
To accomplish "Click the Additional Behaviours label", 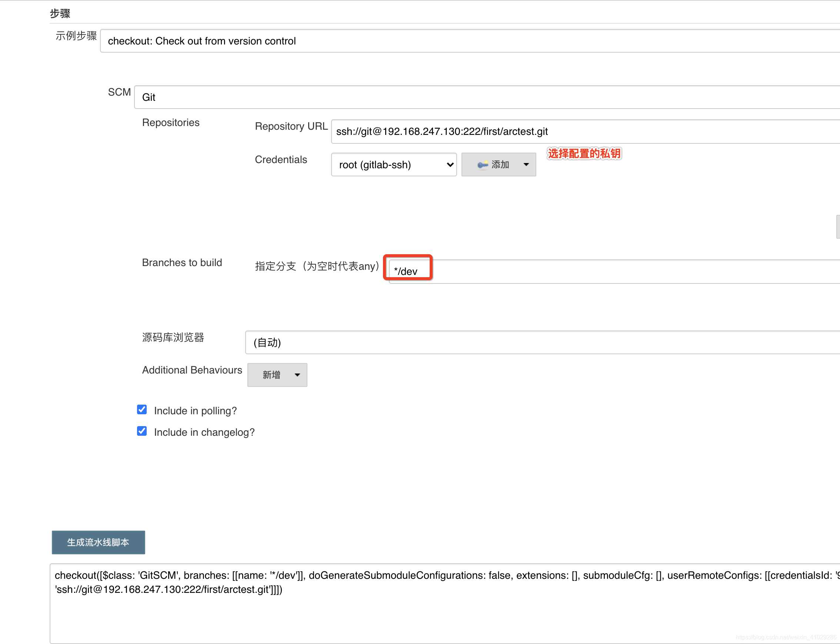I will tap(192, 370).
